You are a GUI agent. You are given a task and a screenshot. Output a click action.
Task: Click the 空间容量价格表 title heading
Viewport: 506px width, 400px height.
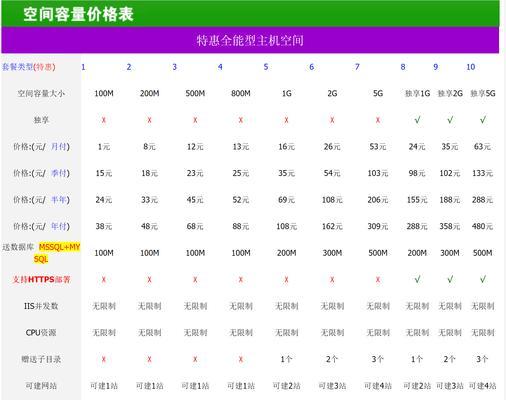tap(78, 14)
